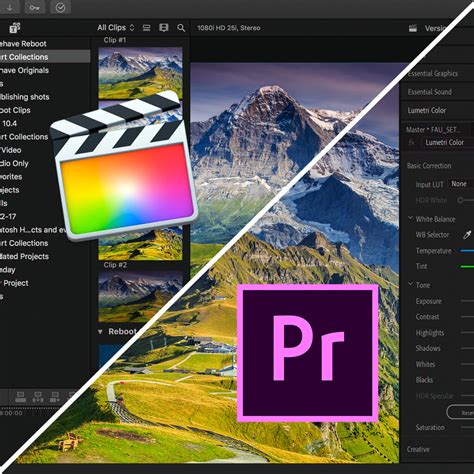
Task: Select the 'vorites' smart collection row
Action: 11,177
